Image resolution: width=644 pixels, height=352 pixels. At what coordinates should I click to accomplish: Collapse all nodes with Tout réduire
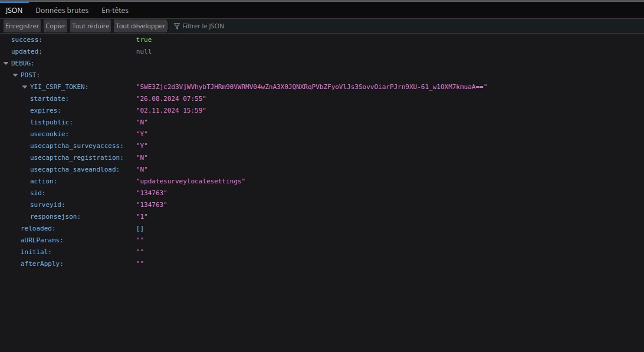[90, 26]
